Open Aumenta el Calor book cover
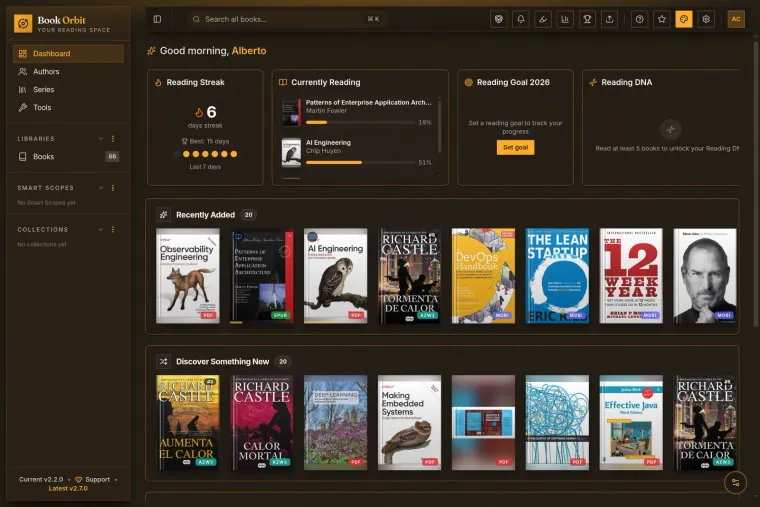 [188, 423]
